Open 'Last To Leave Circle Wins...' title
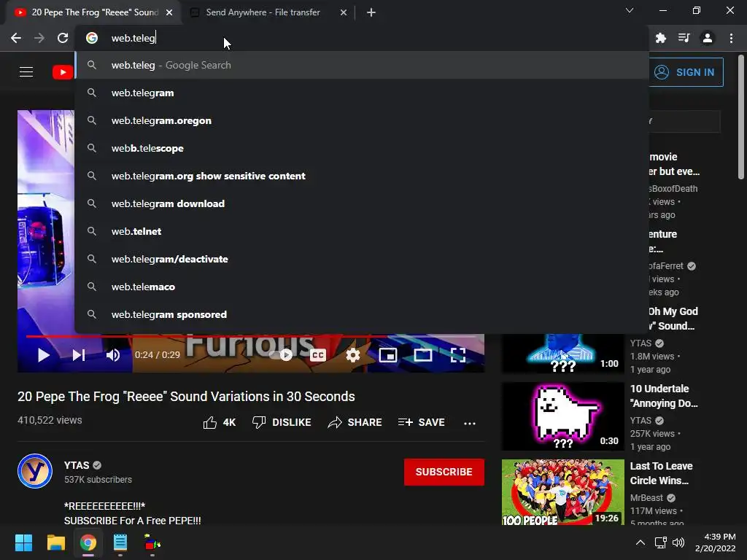 [661, 473]
